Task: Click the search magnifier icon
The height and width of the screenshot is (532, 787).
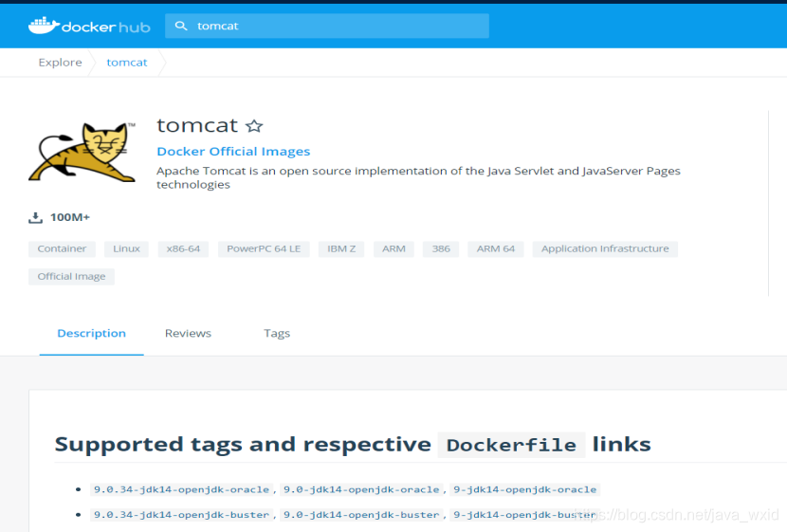Action: point(181,27)
